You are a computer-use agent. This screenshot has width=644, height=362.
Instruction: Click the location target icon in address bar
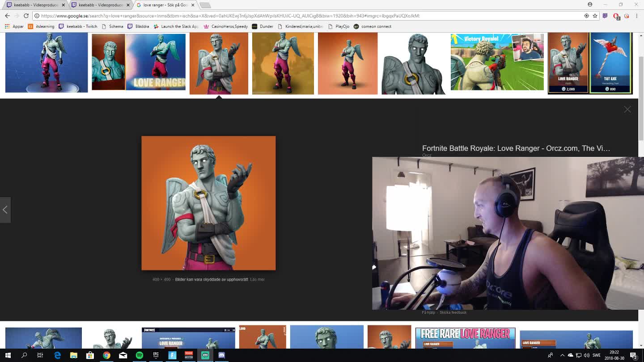coord(586,16)
